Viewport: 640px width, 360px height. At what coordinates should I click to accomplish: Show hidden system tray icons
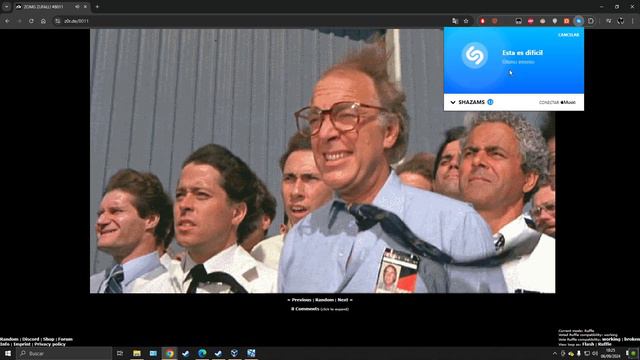(555, 353)
